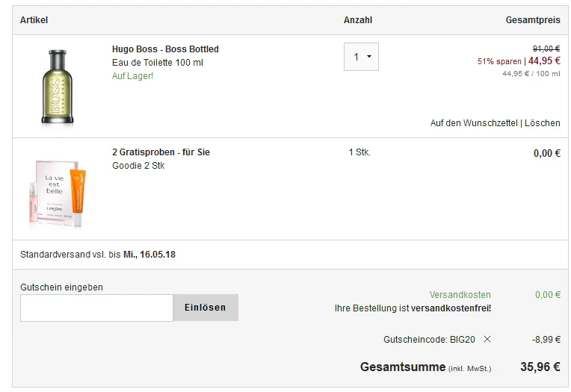The width and height of the screenshot is (571, 392).
Task: Click Auf den Wunschzettel link
Action: coord(473,123)
